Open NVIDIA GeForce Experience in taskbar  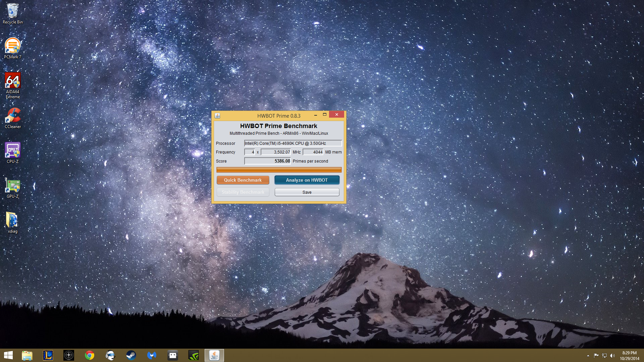[x=194, y=355]
